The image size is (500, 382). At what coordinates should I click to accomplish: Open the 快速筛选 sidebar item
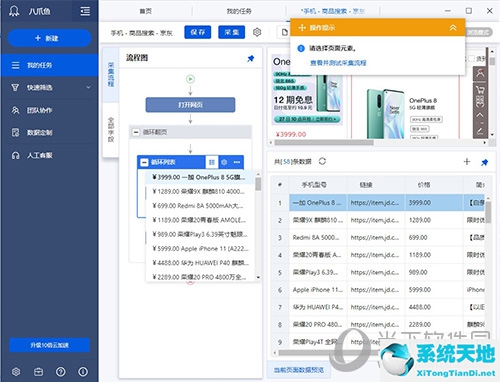(49, 87)
